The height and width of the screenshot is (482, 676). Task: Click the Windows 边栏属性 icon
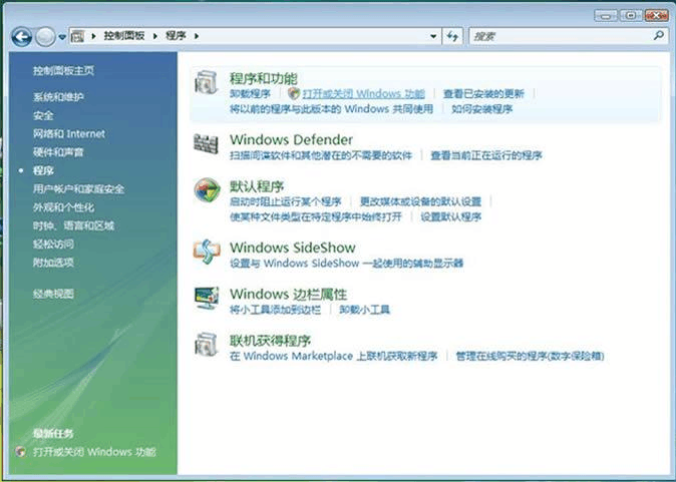(x=206, y=299)
